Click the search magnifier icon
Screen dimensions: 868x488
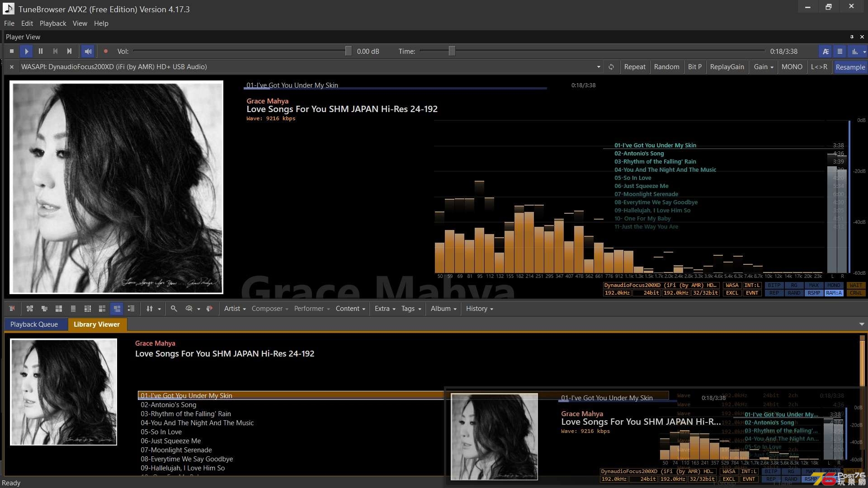click(174, 309)
